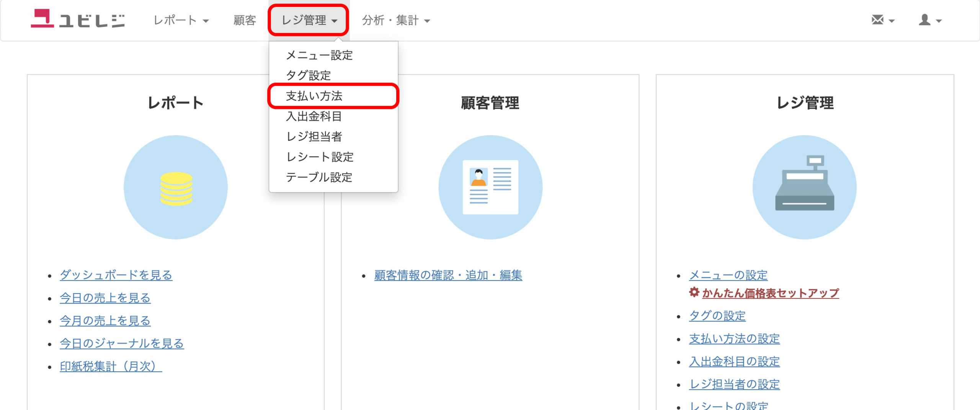Open the メニューの設定 link

point(728,275)
